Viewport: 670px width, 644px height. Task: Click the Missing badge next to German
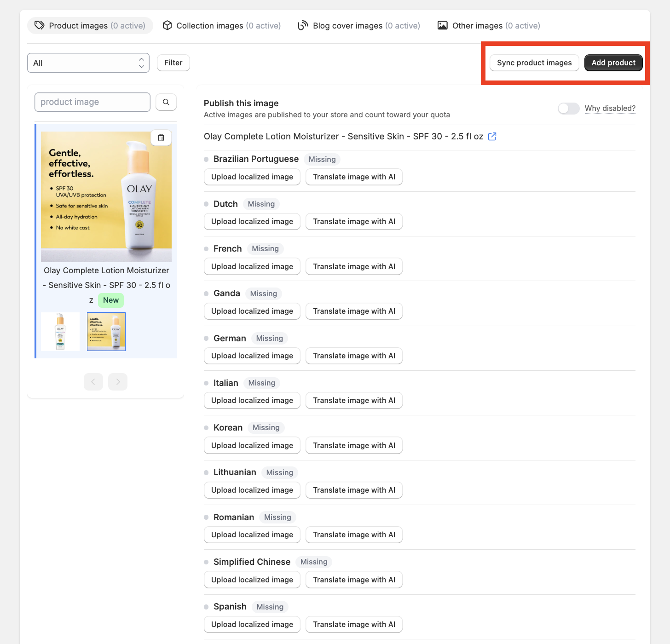click(x=269, y=339)
